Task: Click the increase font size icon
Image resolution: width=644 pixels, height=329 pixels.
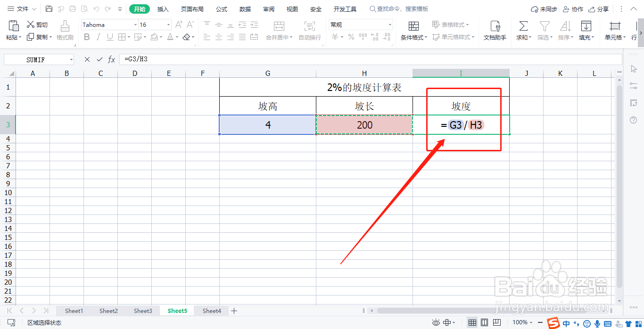Action: click(178, 24)
